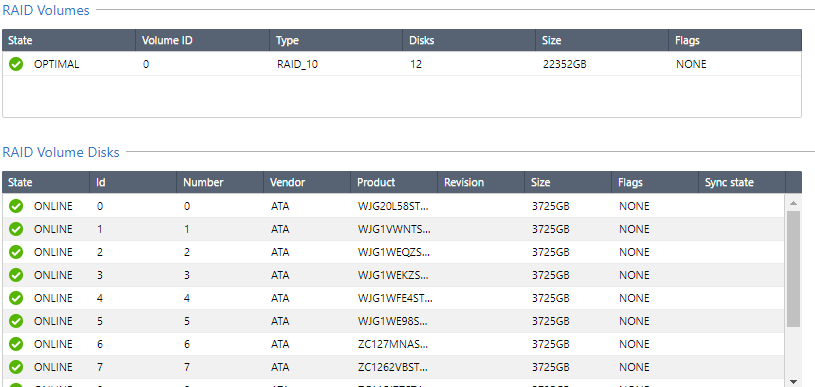Click the green status icon for disk 6
Screen dimensions: 815x387
[16, 344]
